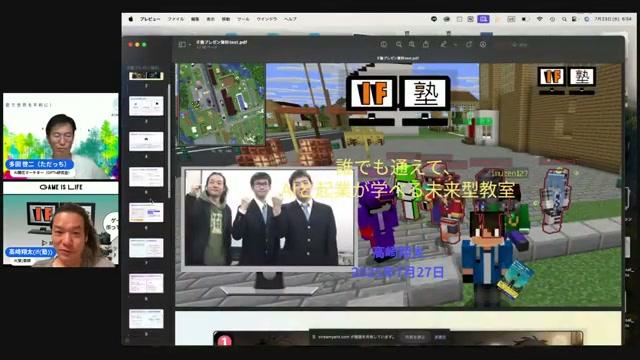Open Spotlight search in menu bar
Image resolution: width=640 pixels, height=360 pixels.
pyautogui.click(x=564, y=19)
